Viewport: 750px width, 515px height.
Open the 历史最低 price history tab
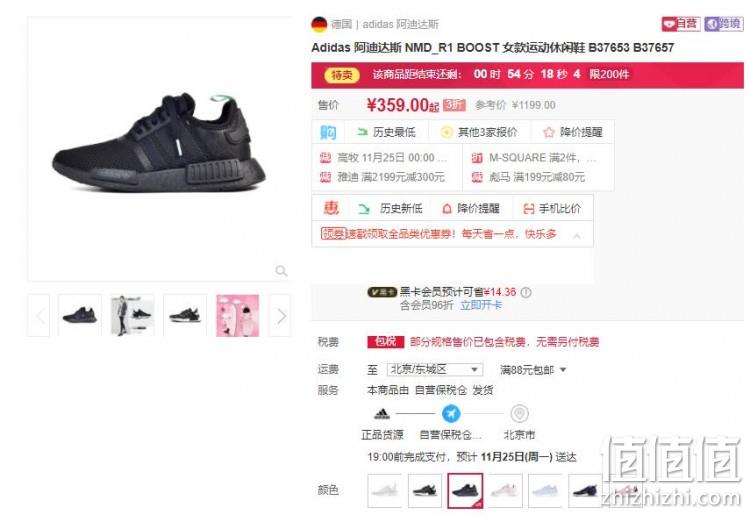386,132
